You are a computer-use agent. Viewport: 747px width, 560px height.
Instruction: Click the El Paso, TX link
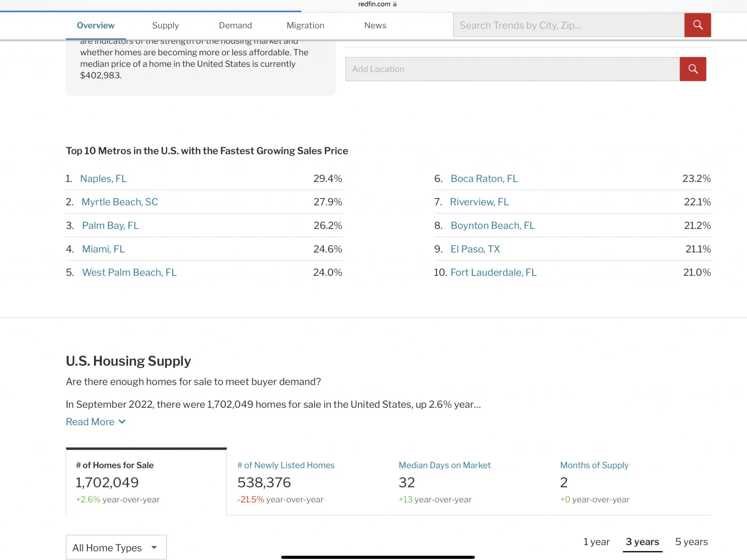tap(475, 249)
